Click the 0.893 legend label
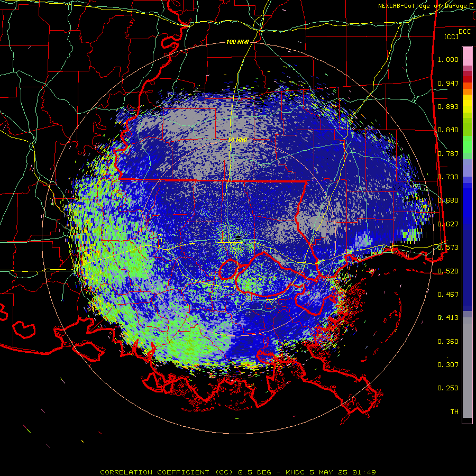The image size is (476, 476). pyautogui.click(x=448, y=106)
